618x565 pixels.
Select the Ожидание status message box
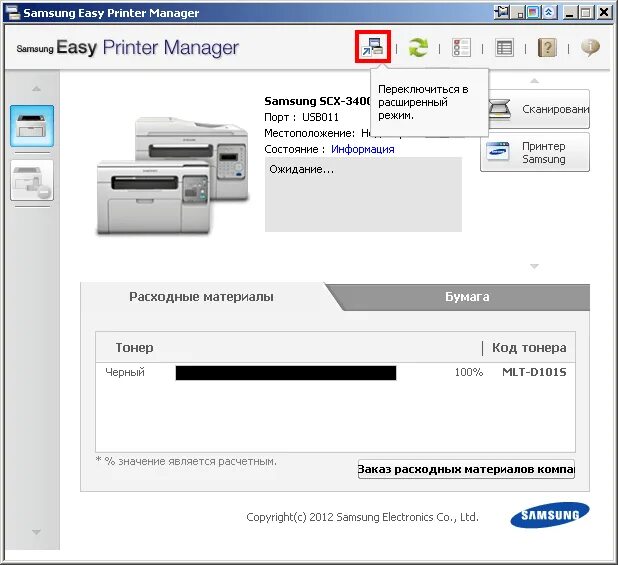[363, 194]
